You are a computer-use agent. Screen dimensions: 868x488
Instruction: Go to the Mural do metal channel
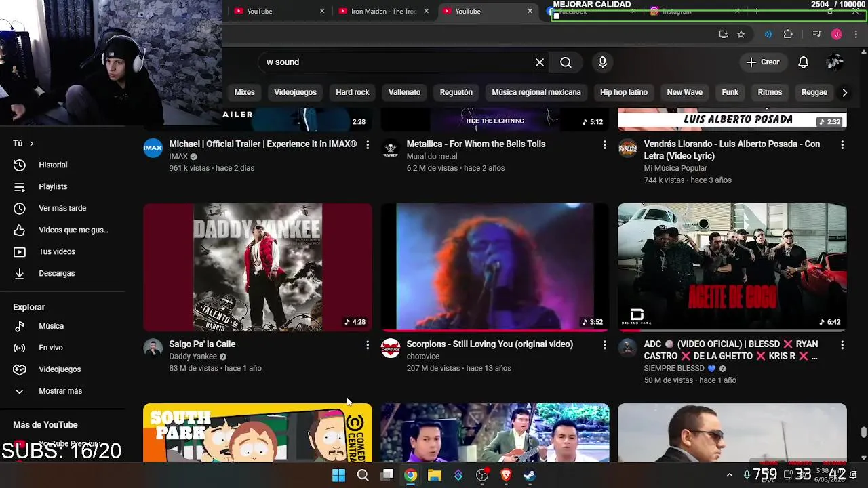(432, 157)
